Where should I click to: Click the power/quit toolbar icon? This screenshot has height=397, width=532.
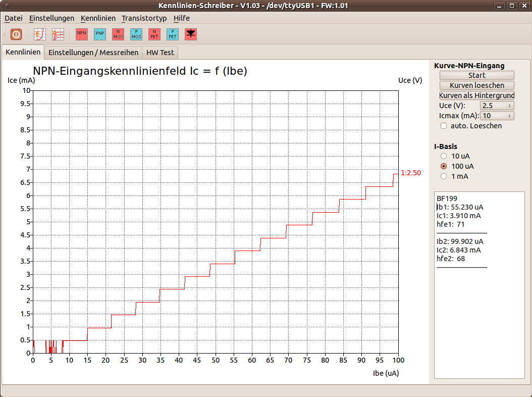click(x=16, y=34)
